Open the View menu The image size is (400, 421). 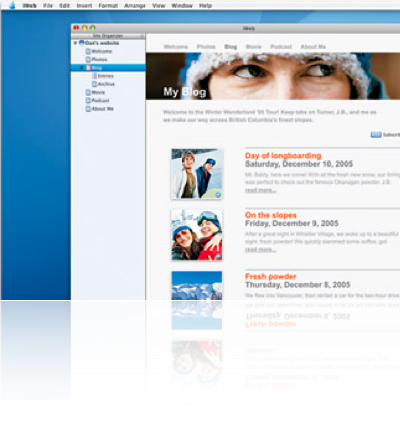pyautogui.click(x=158, y=6)
